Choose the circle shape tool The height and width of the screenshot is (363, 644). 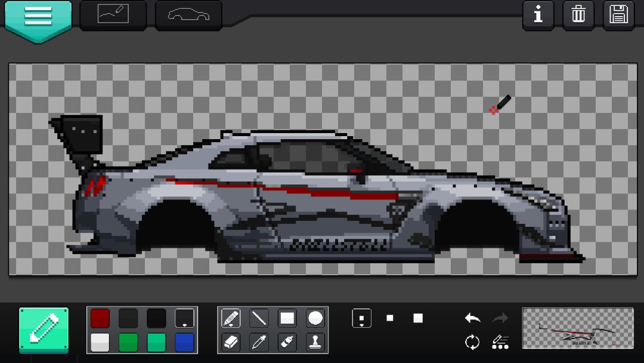[x=315, y=318]
